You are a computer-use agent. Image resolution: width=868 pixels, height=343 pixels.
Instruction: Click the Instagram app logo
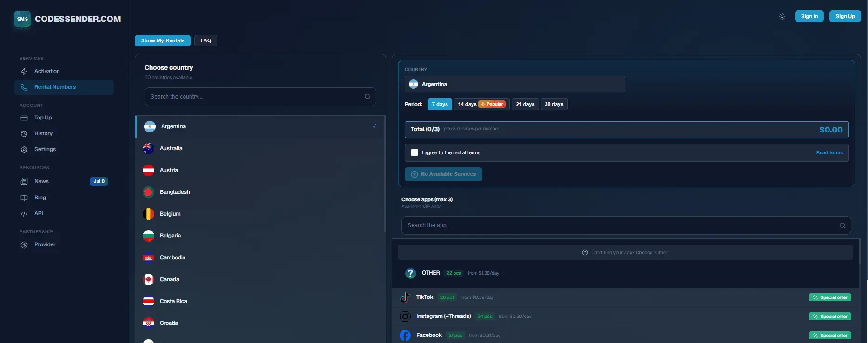[x=405, y=317]
